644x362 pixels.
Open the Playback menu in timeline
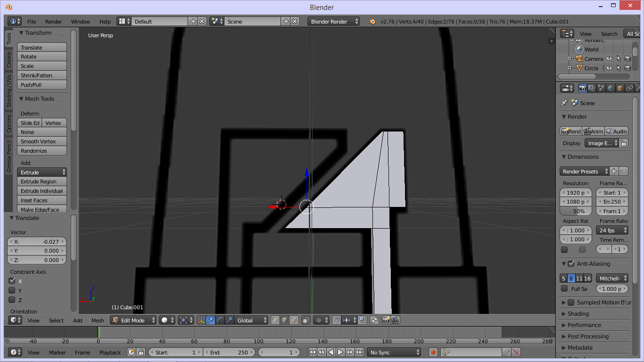(x=110, y=352)
